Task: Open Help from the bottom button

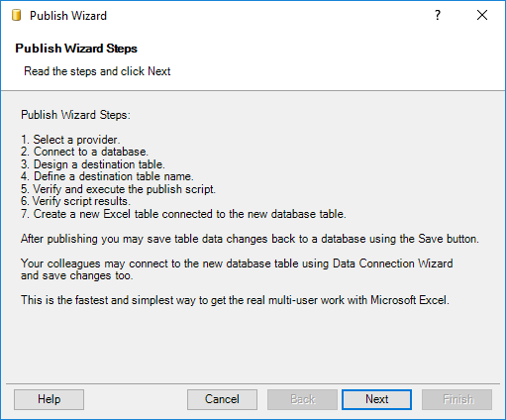Action: click(x=49, y=399)
